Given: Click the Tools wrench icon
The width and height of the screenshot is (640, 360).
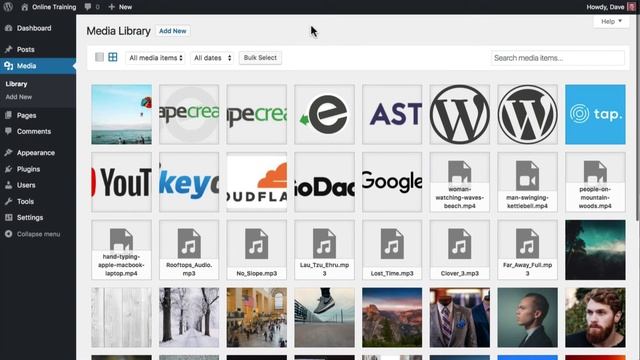Looking at the screenshot, I should click(9, 201).
